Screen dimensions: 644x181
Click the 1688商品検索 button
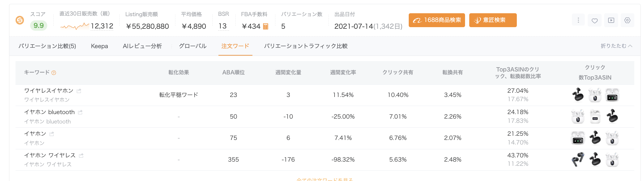[x=437, y=20]
